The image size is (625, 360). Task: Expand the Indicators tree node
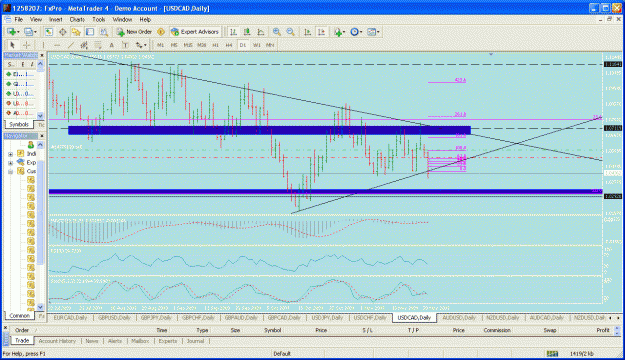click(x=10, y=154)
